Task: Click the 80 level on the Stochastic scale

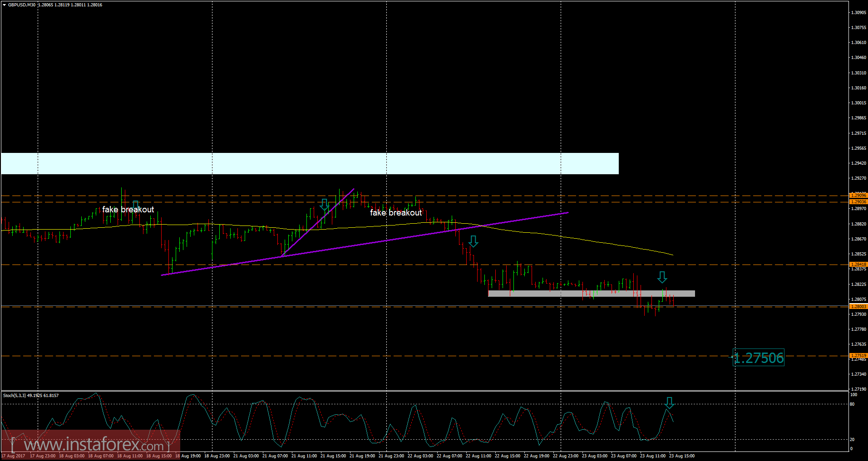Action: click(852, 404)
